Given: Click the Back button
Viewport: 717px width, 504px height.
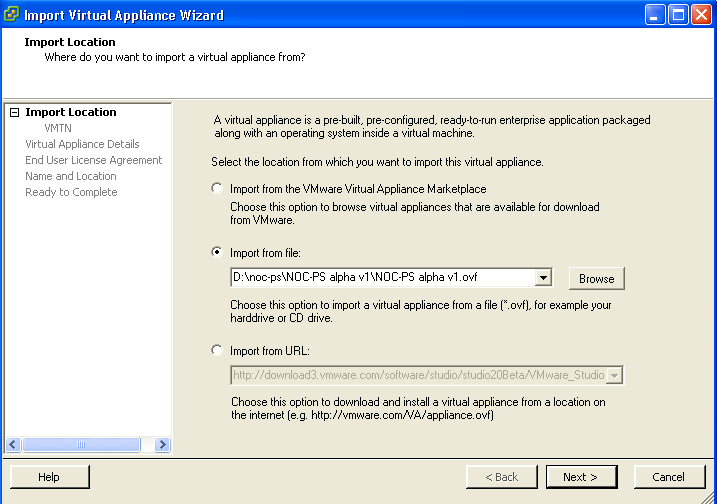Looking at the screenshot, I should click(502, 477).
